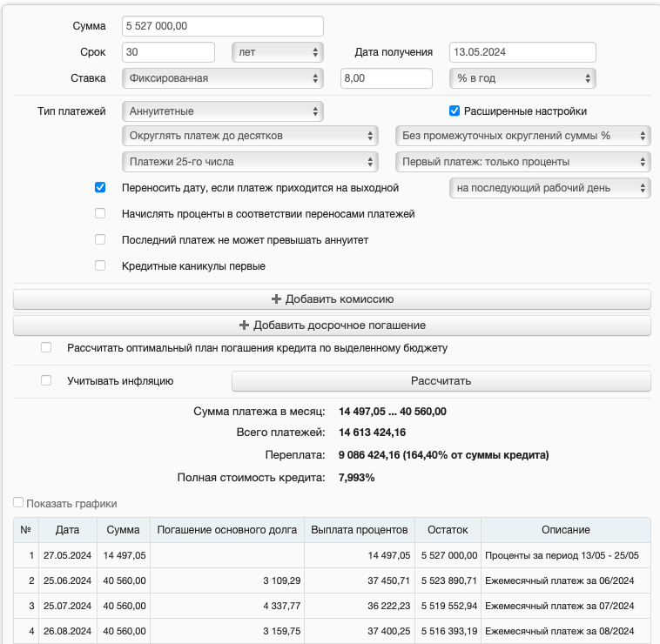Image resolution: width=660 pixels, height=644 pixels.
Task: Open 'Первый платеж: только проценты' dropdown
Action: pyautogui.click(x=522, y=162)
